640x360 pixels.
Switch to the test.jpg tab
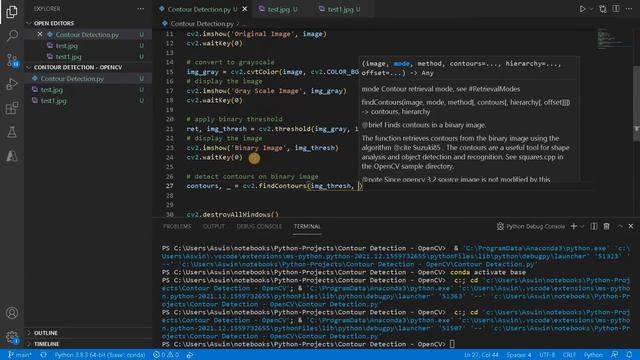pyautogui.click(x=279, y=9)
